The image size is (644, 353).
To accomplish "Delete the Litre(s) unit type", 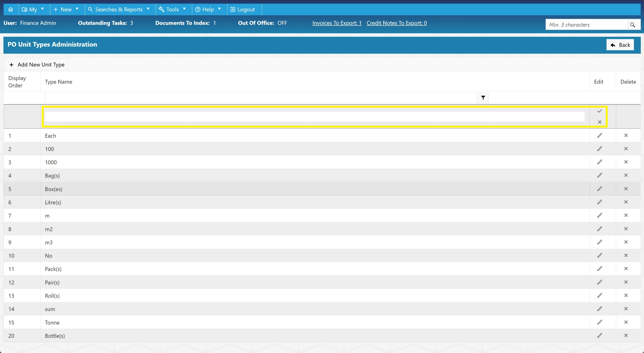I will click(x=626, y=202).
